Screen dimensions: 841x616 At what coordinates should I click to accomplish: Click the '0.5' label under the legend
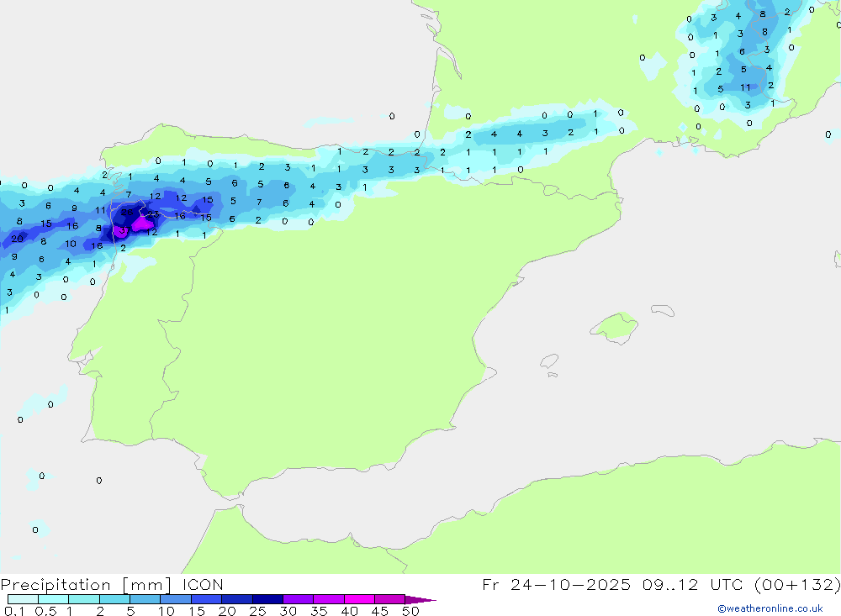(45, 611)
